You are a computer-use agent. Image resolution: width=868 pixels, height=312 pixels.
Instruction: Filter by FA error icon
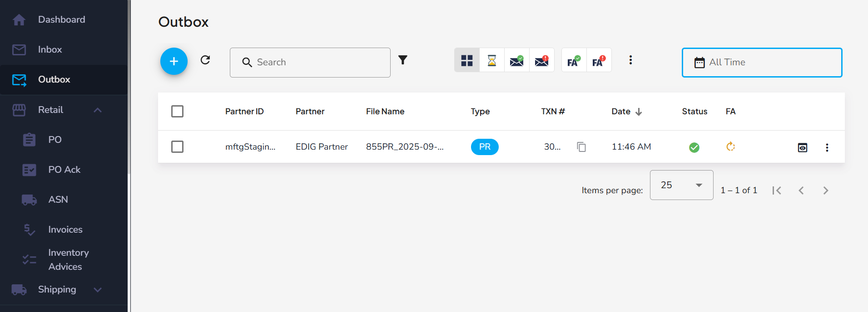(599, 60)
